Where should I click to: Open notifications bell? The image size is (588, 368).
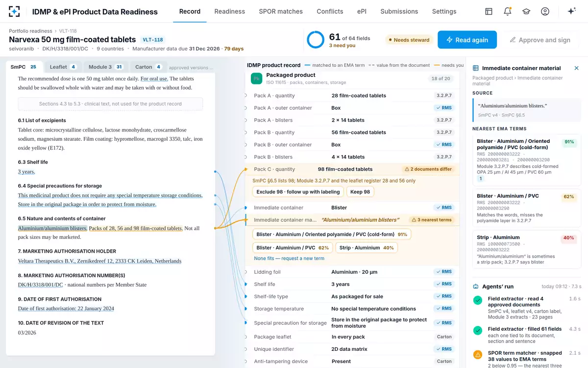(x=508, y=11)
